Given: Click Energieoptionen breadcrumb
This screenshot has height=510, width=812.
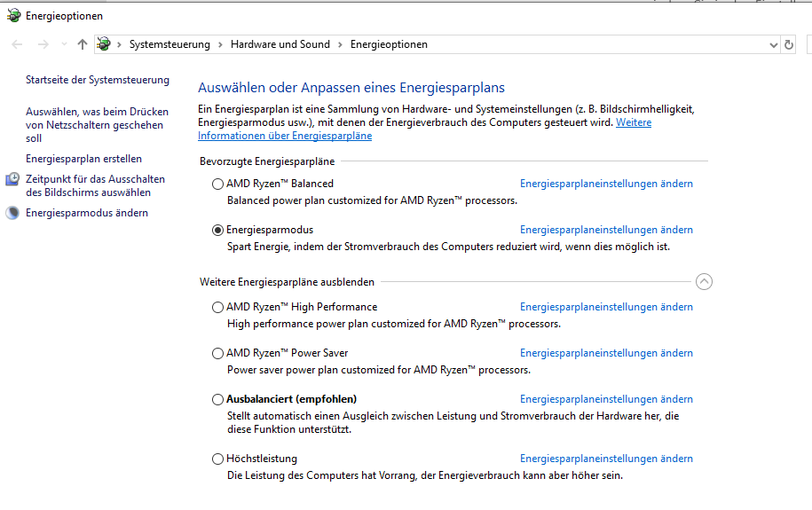Looking at the screenshot, I should [x=389, y=44].
